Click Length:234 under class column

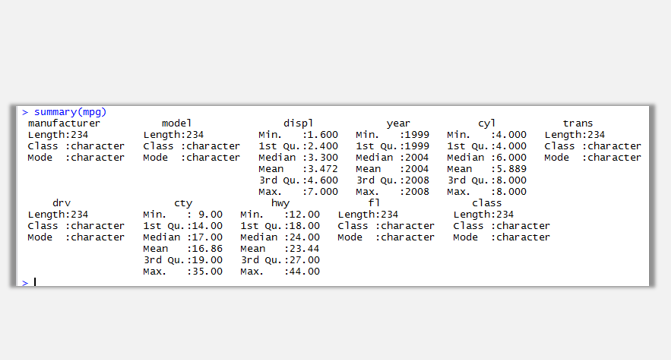point(484,214)
